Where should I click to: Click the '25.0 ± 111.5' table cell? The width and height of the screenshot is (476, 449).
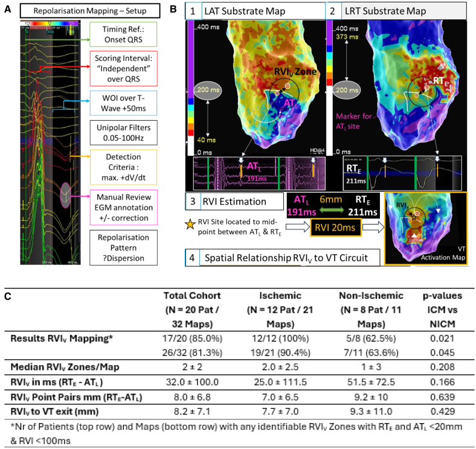tap(280, 382)
